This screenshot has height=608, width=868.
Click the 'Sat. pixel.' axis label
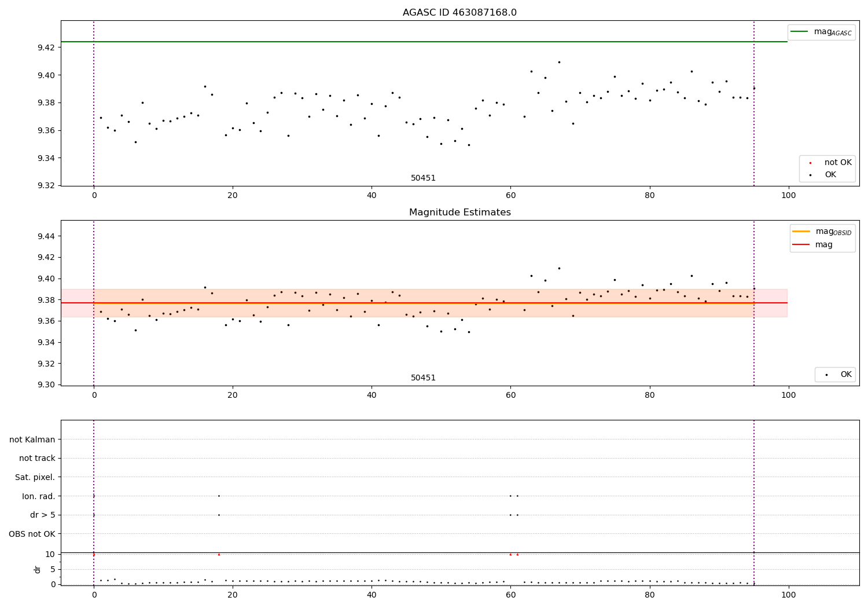click(35, 477)
